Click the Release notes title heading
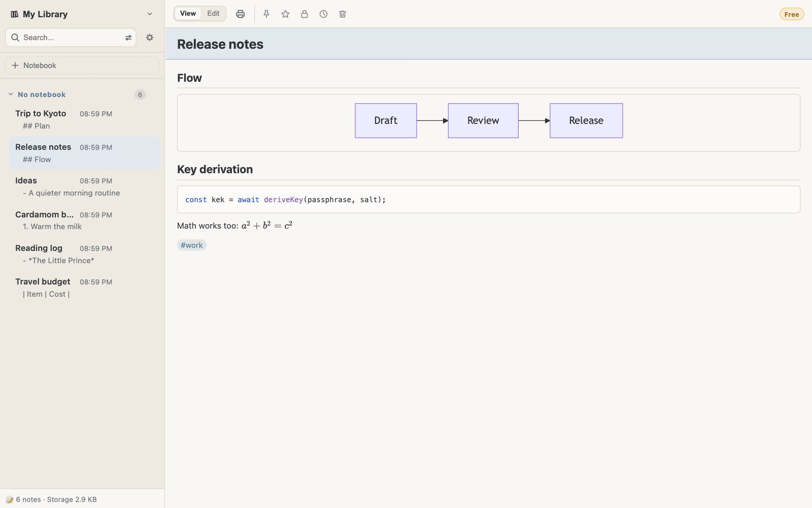812x508 pixels. (220, 44)
